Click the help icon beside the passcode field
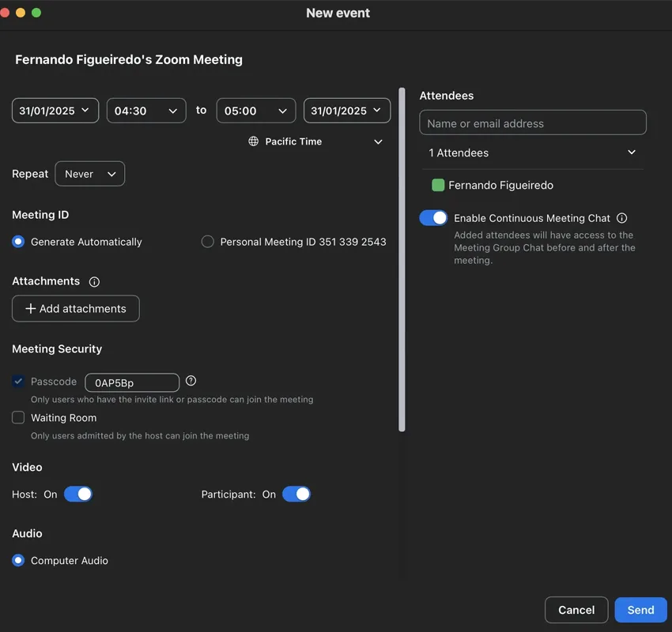The image size is (672, 632). (191, 381)
